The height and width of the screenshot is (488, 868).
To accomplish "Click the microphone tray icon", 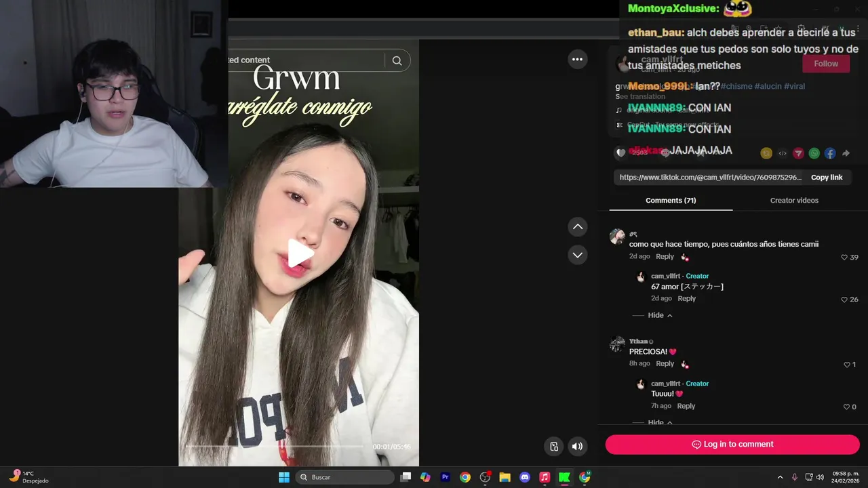I will pos(795,477).
